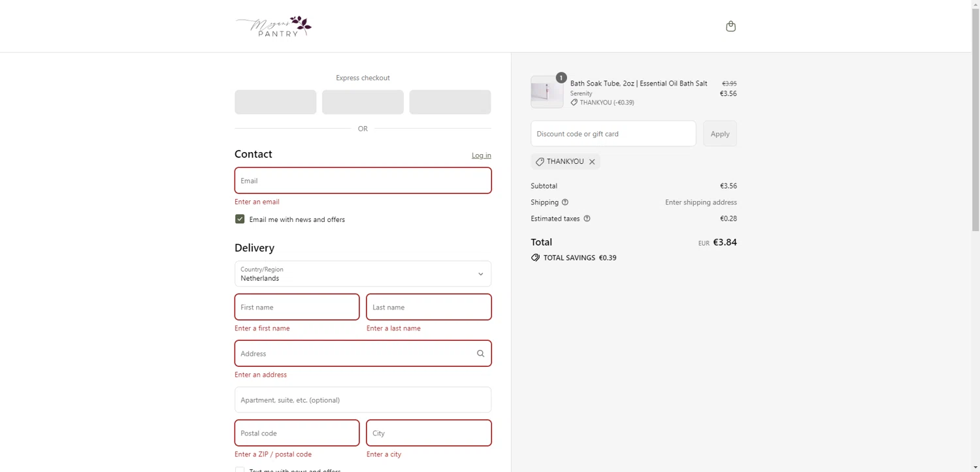The width and height of the screenshot is (980, 472).
Task: Click the 'Enter an email' error text
Action: pos(257,202)
